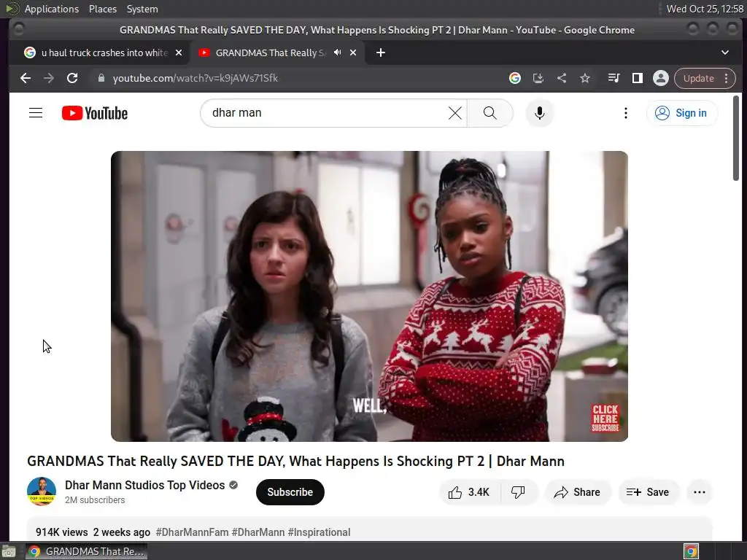Image resolution: width=747 pixels, height=560 pixels.
Task: Switch to u haul truck crashes tab
Action: point(98,52)
